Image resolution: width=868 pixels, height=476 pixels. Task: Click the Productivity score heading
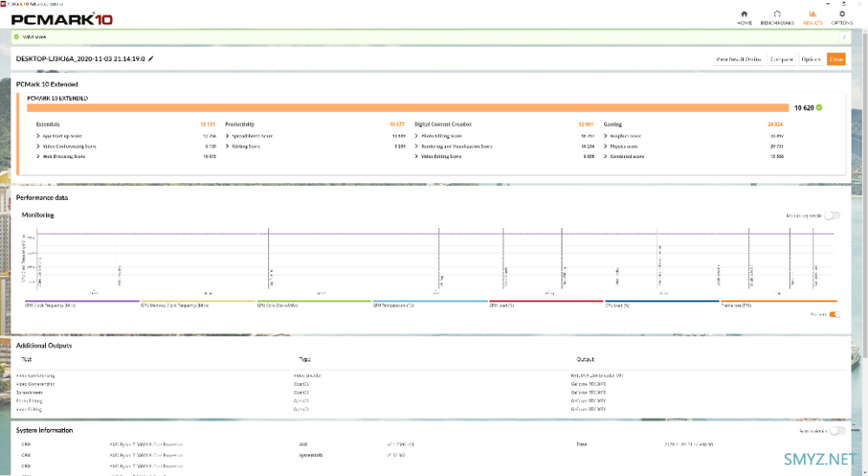coord(240,125)
